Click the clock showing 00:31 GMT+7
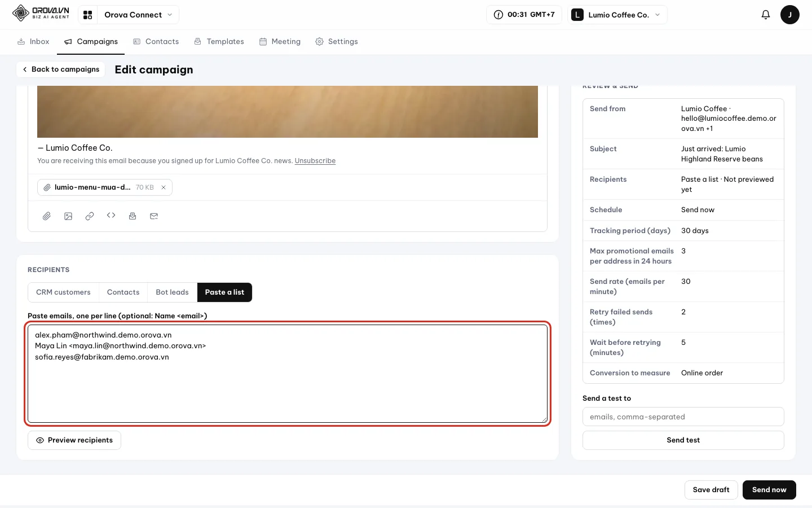812x508 pixels. pos(524,15)
